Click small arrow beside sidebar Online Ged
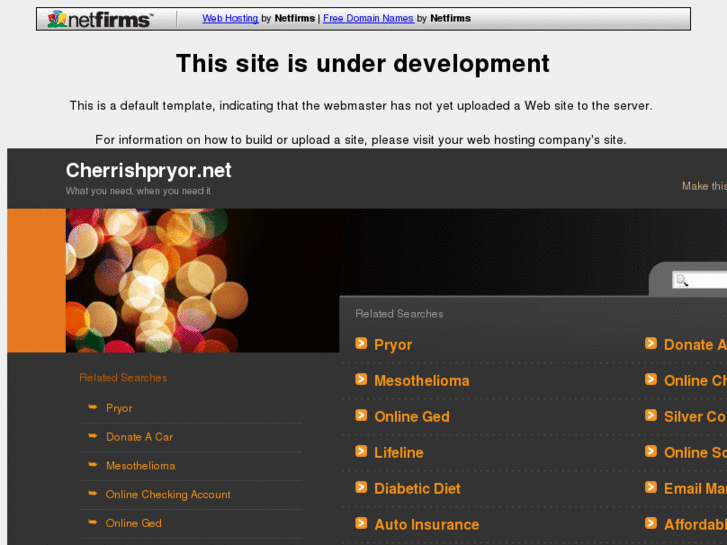This screenshot has width=727, height=545. (93, 522)
